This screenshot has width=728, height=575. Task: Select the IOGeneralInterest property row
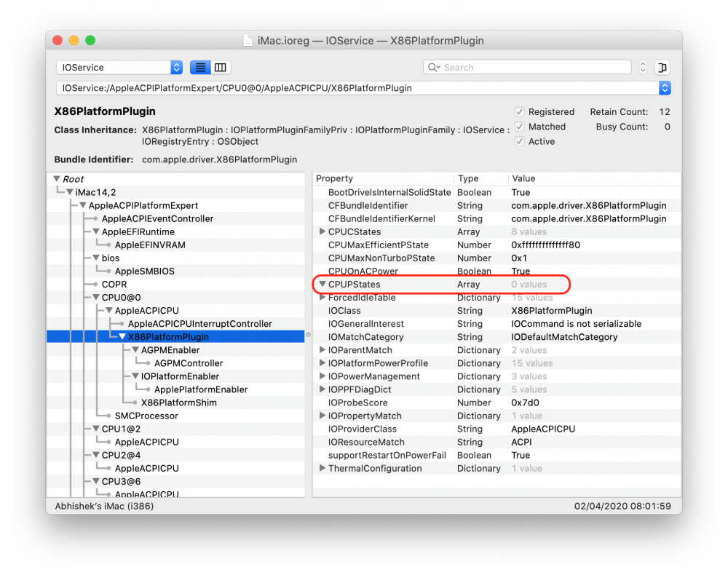pyautogui.click(x=496, y=323)
